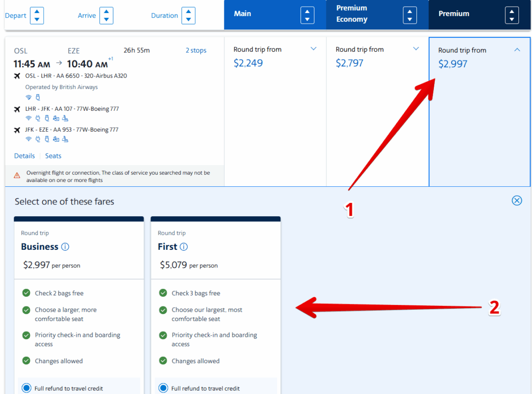Expand the Main cabin $2,249 fare
Viewport: 532px width, 394px height.
(x=313, y=49)
